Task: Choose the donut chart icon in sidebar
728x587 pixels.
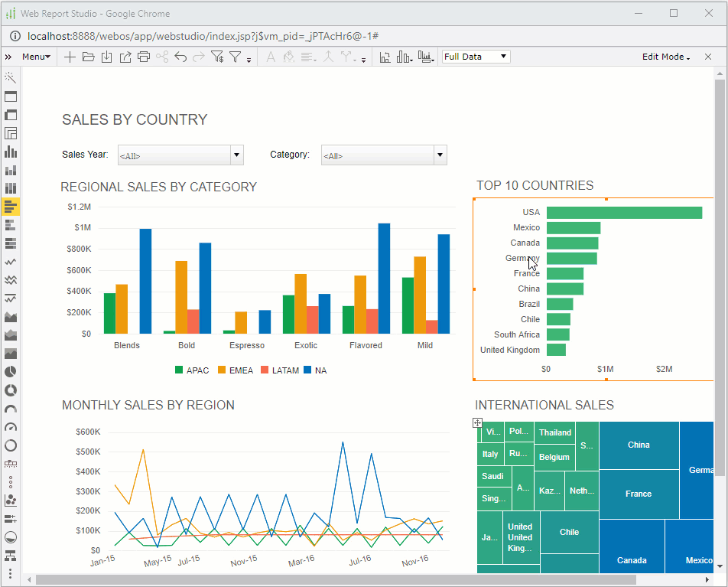Action: pos(11,390)
